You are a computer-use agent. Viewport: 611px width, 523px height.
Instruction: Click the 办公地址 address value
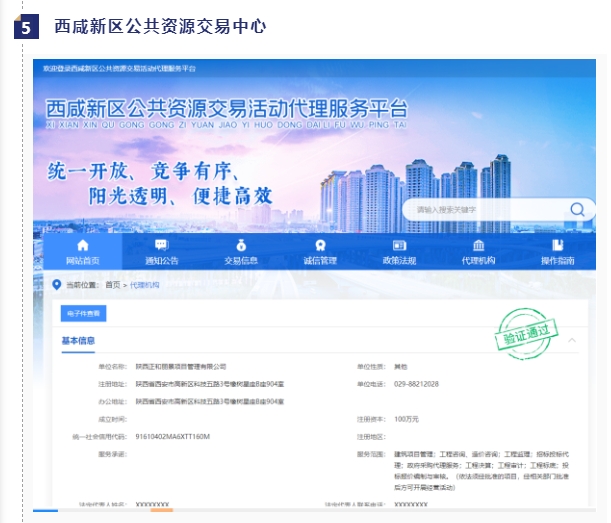click(210, 401)
